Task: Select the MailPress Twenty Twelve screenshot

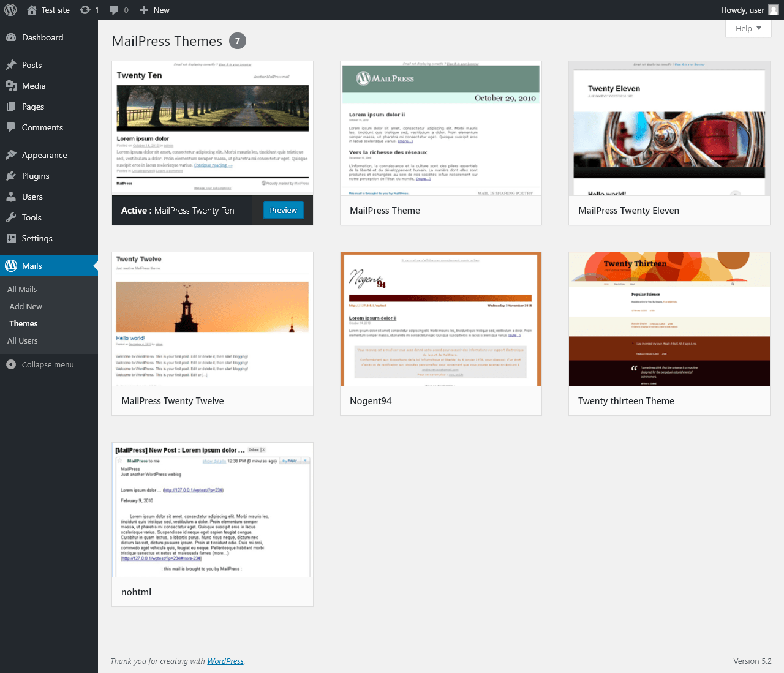Action: 213,319
